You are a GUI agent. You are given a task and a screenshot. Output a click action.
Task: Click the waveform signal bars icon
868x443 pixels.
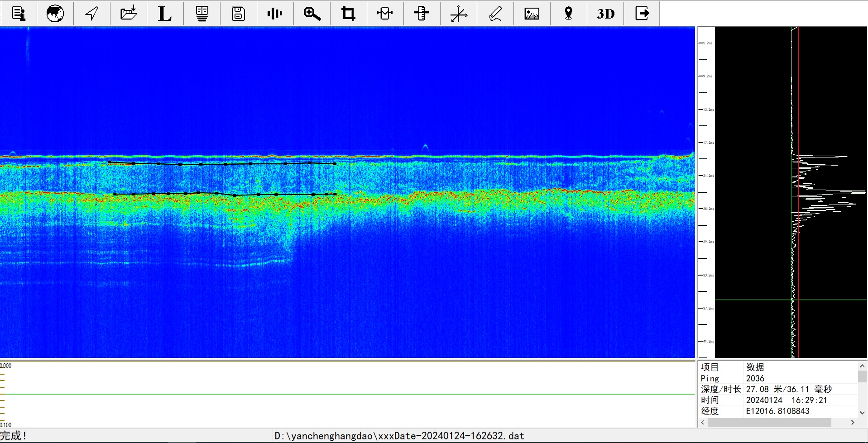pyautogui.click(x=275, y=14)
